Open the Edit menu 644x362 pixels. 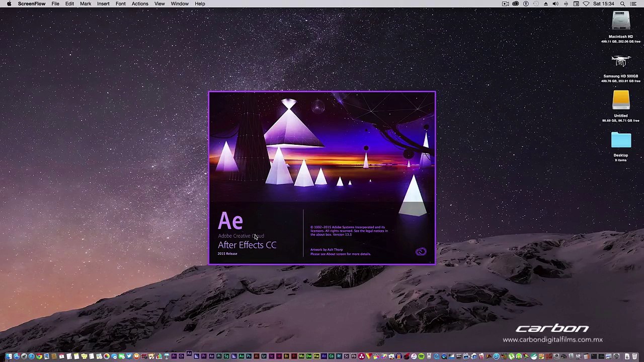pyautogui.click(x=69, y=4)
